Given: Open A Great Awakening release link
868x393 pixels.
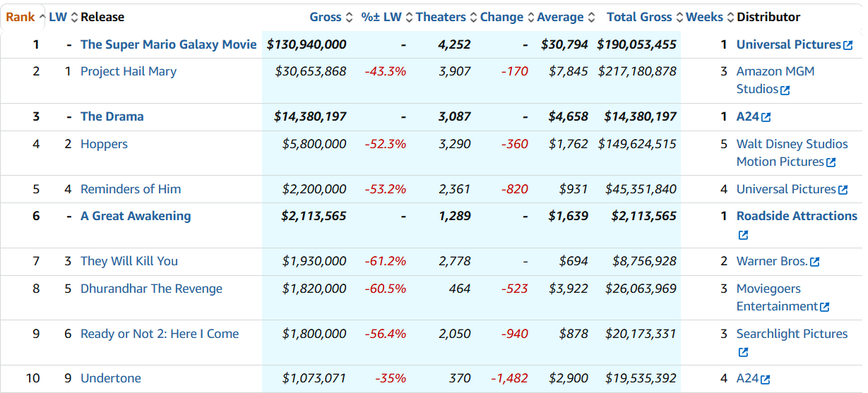Looking at the screenshot, I should tap(136, 216).
